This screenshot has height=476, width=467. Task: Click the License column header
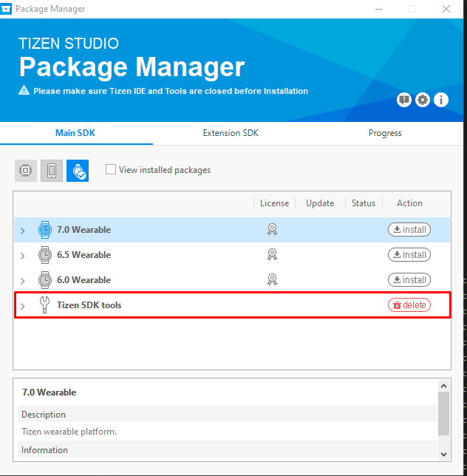274,203
